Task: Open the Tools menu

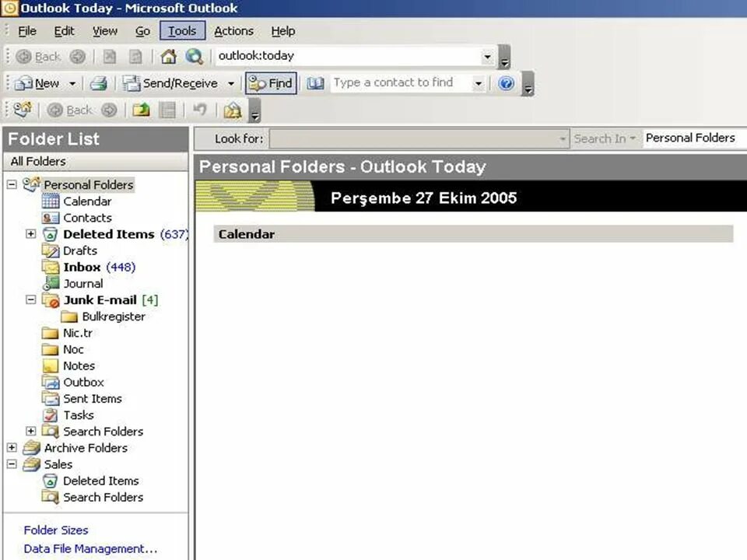Action: coord(182,31)
